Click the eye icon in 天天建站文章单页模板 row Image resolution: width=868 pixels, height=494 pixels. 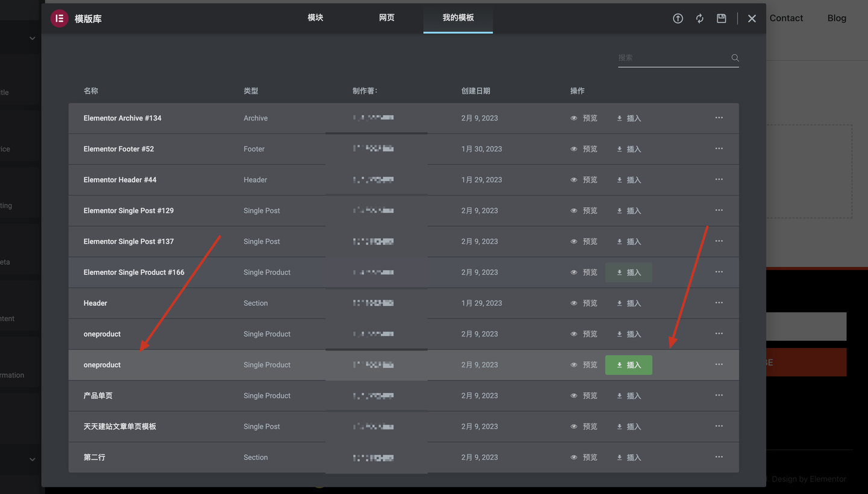click(574, 426)
